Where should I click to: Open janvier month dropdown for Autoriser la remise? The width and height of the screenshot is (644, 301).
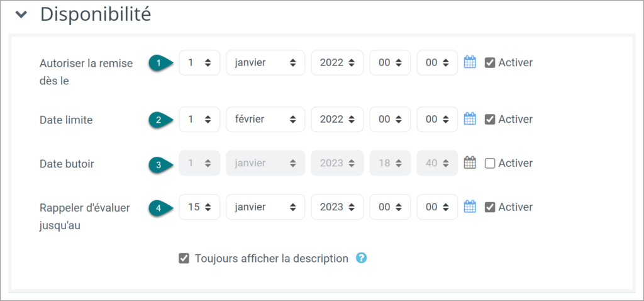265,62
